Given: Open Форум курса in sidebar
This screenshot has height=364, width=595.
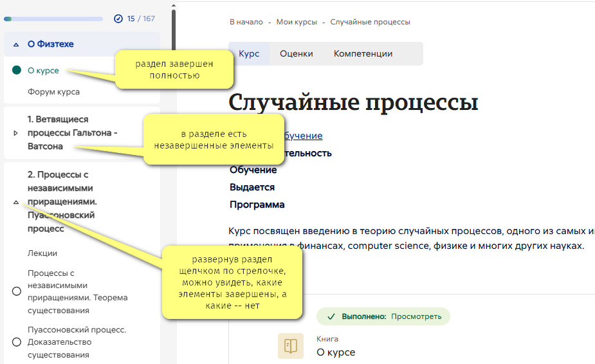Looking at the screenshot, I should click(53, 92).
